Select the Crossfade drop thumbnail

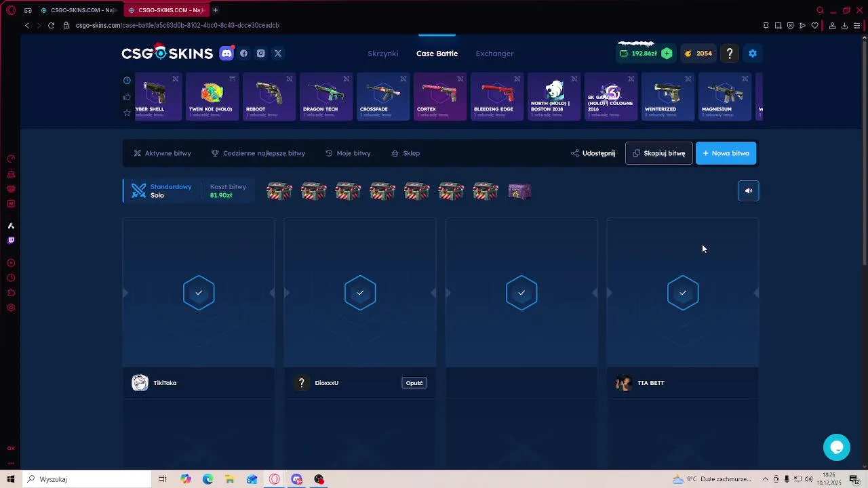(x=383, y=96)
